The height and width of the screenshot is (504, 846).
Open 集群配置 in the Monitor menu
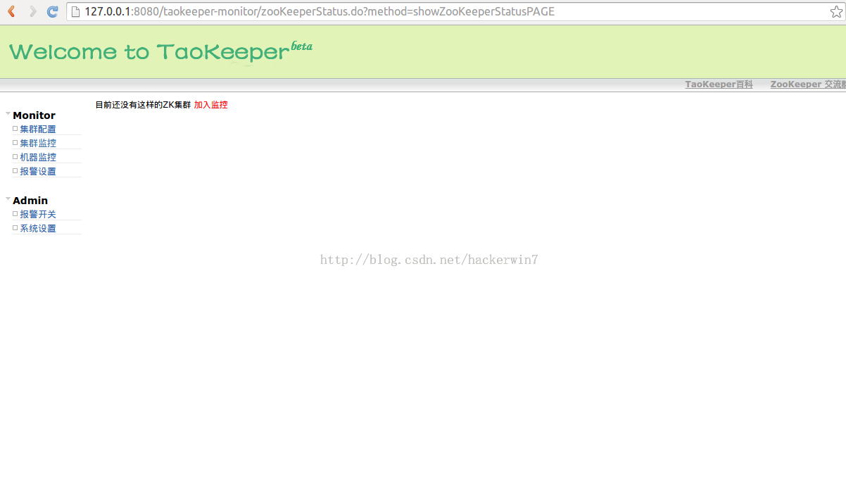tap(38, 129)
